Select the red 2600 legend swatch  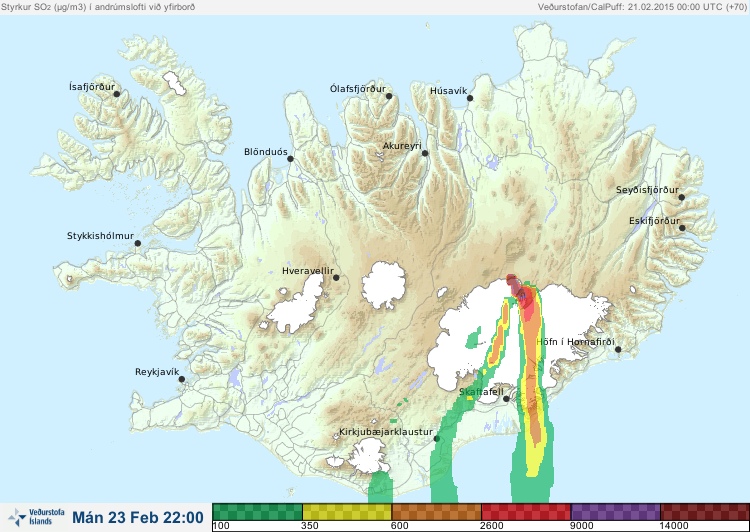click(526, 512)
